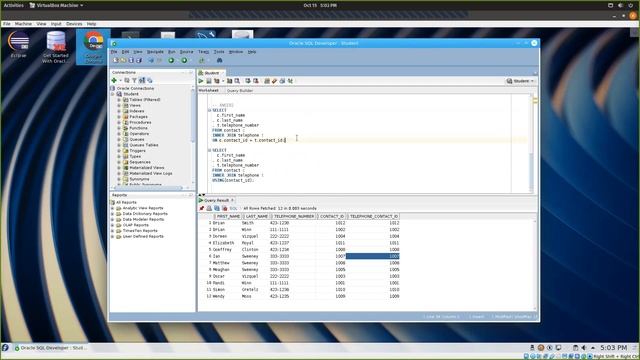Click the Google Chrome desktop icon

(93, 47)
